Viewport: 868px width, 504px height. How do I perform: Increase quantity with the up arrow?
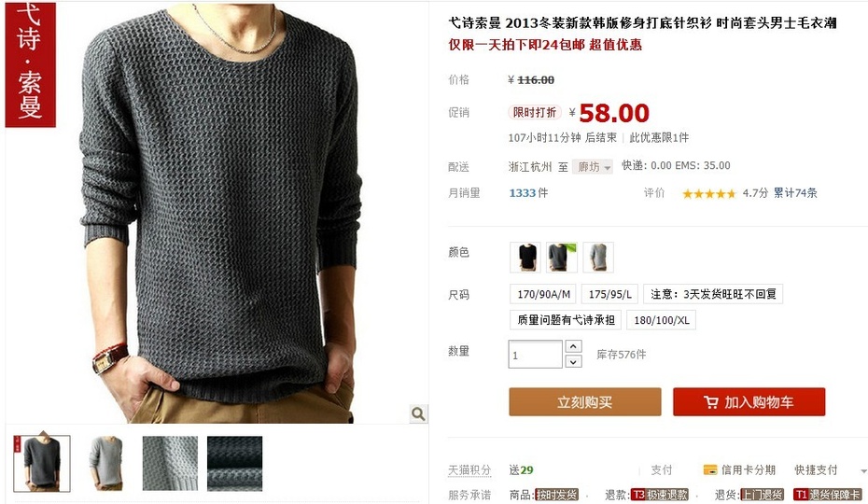[573, 346]
